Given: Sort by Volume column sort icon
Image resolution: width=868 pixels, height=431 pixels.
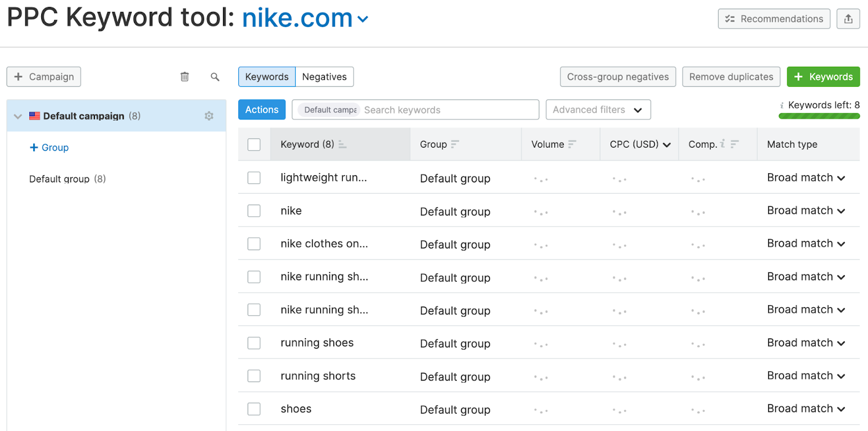Looking at the screenshot, I should [572, 144].
